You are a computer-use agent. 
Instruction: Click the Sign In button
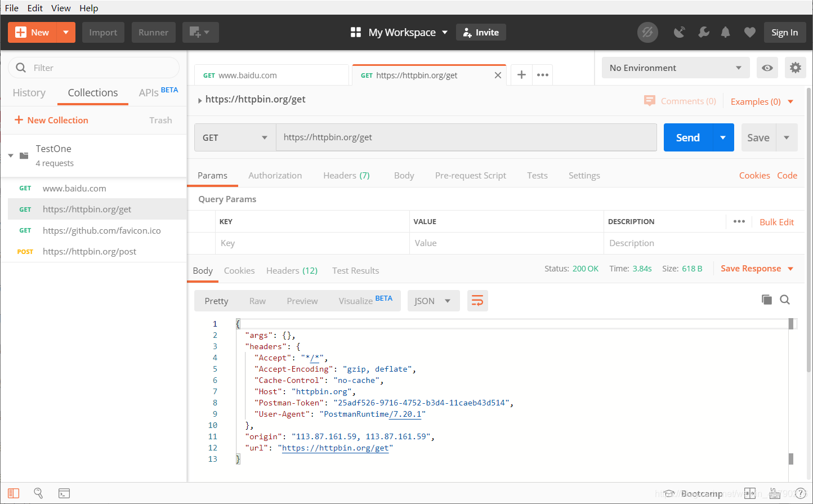[784, 33]
